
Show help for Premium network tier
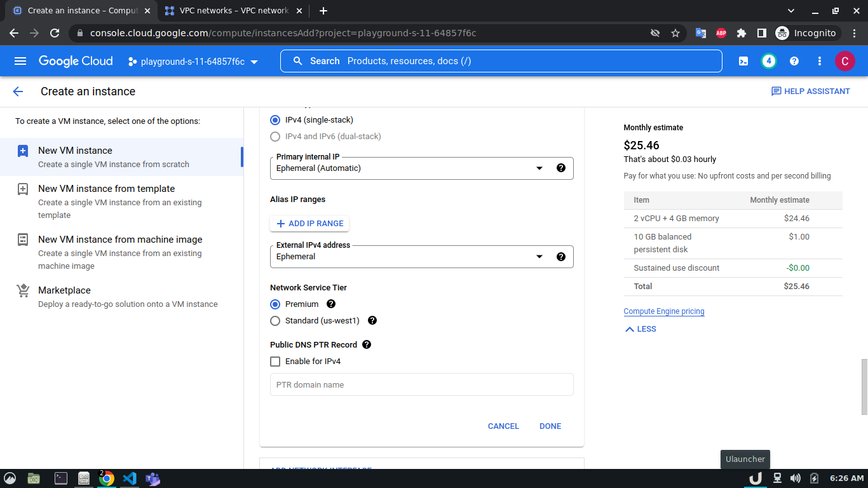[331, 304]
